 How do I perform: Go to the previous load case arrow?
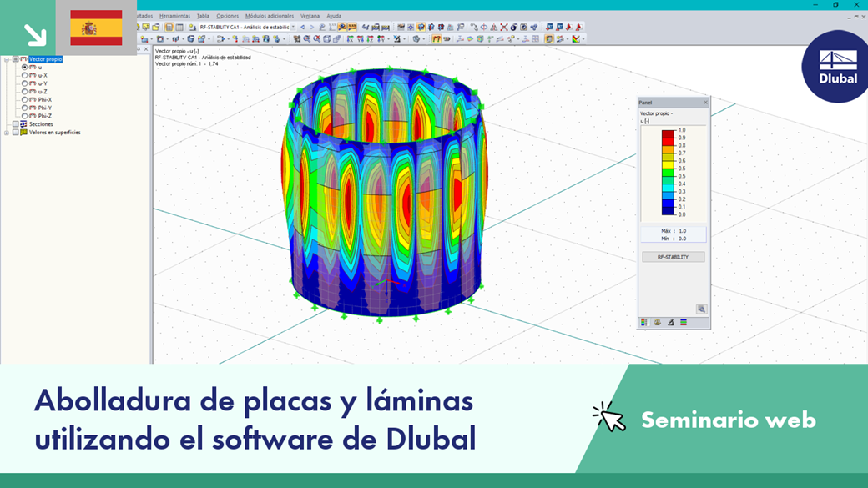pyautogui.click(x=302, y=27)
